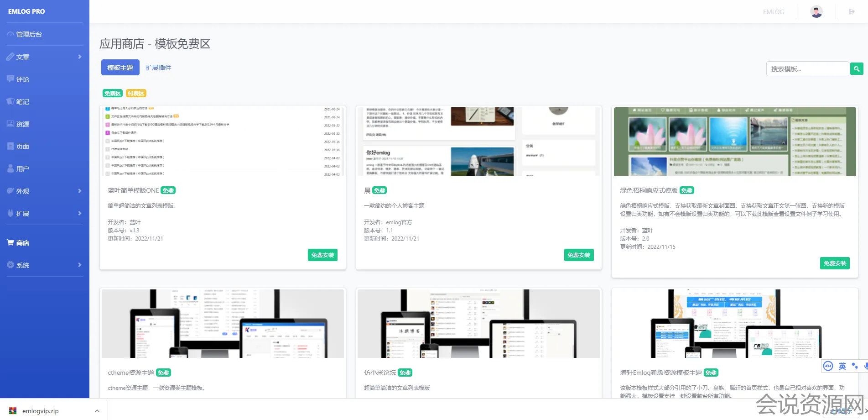Select the 模板主题 tab
This screenshot has width=868, height=420.
pos(120,68)
